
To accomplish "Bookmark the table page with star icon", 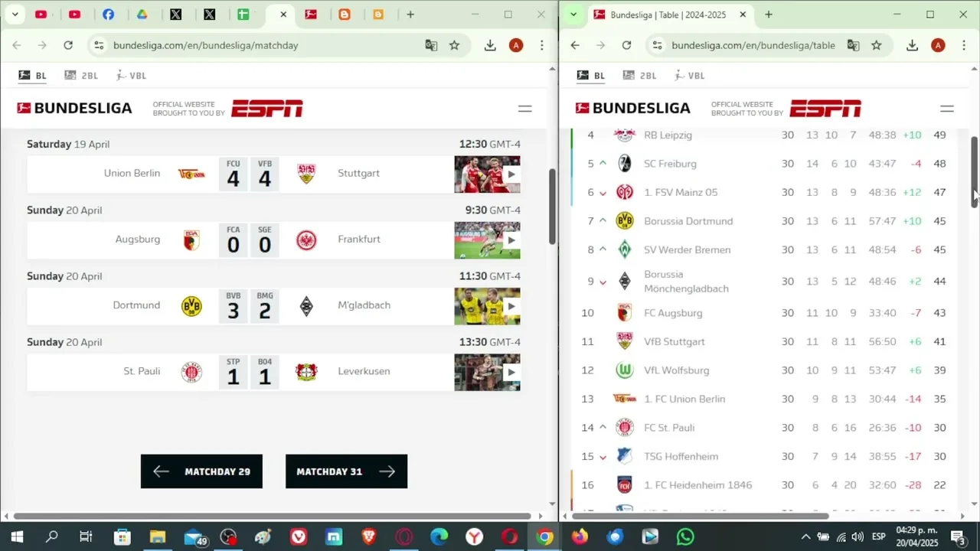I will (877, 45).
